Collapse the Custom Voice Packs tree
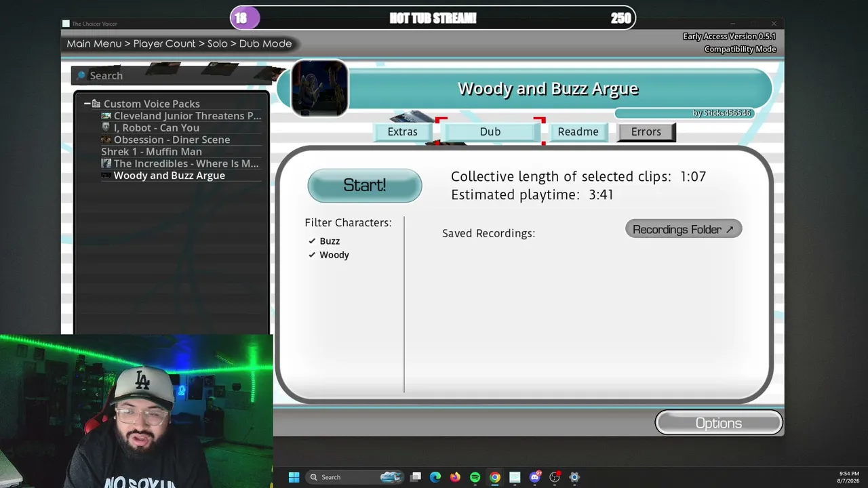Viewport: 868px width, 488px height. (x=87, y=104)
